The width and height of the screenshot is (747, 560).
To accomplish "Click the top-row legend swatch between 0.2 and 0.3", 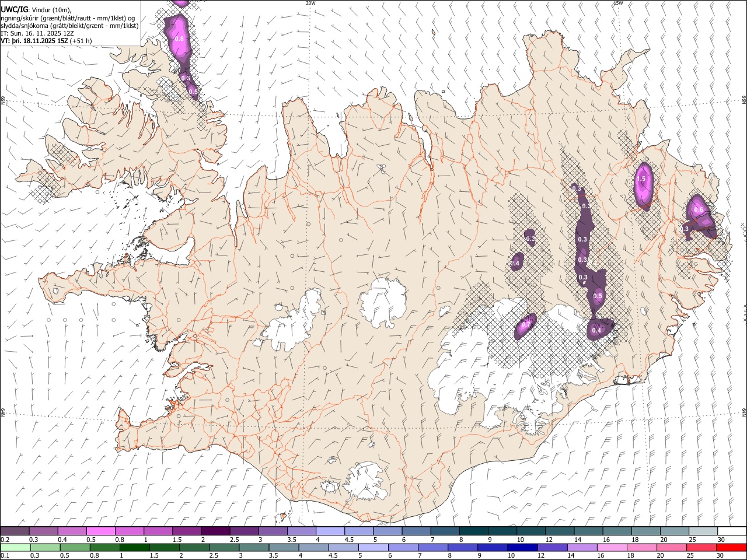I will point(15,531).
